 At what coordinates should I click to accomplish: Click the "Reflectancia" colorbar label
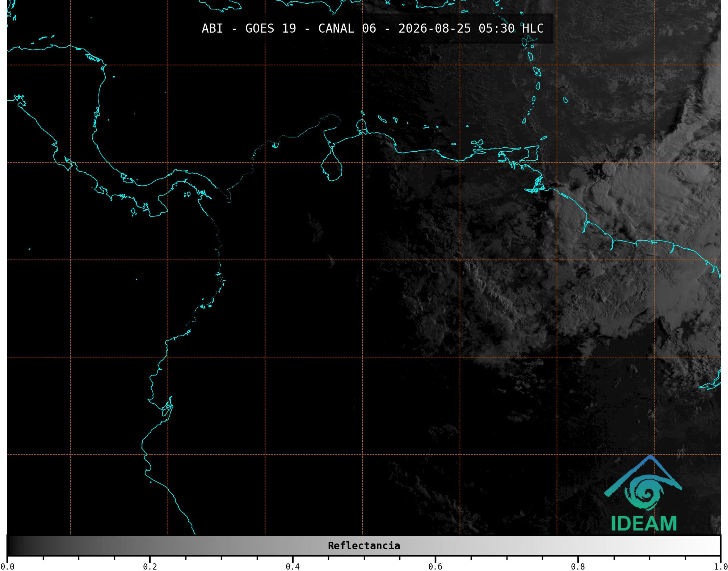tap(364, 546)
